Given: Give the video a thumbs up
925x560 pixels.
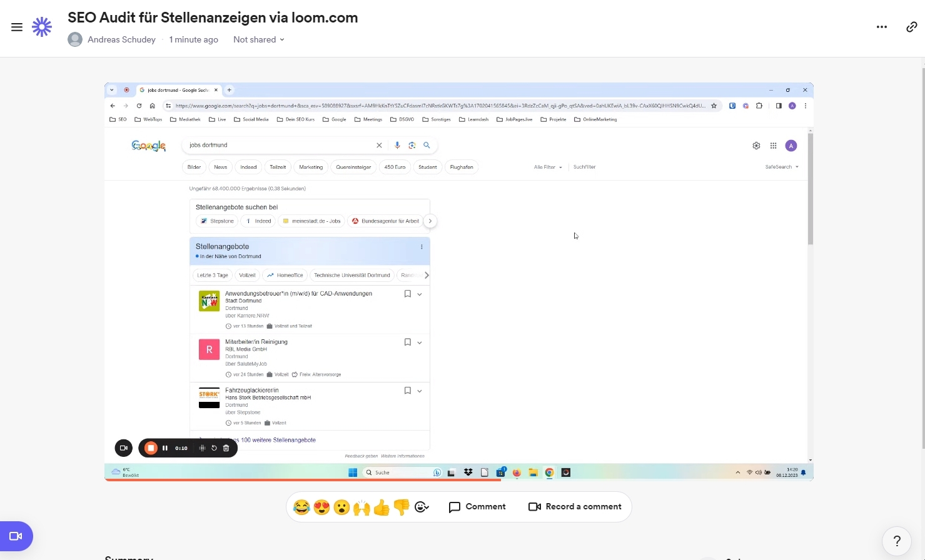Looking at the screenshot, I should 382,507.
